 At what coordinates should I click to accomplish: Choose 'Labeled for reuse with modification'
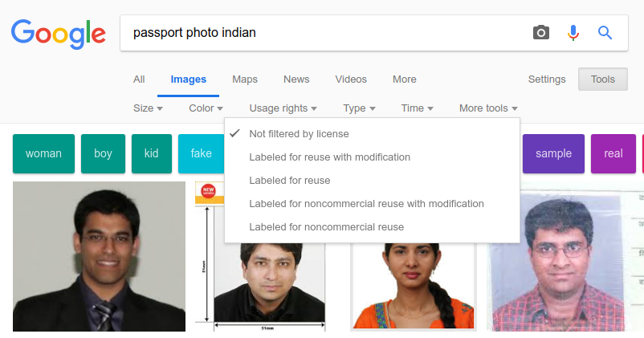(329, 157)
